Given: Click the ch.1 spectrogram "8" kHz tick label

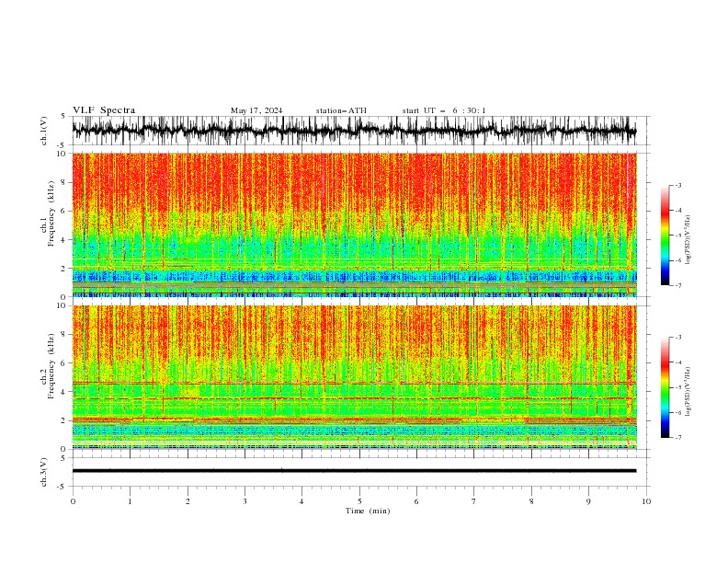Looking at the screenshot, I should (x=64, y=182).
